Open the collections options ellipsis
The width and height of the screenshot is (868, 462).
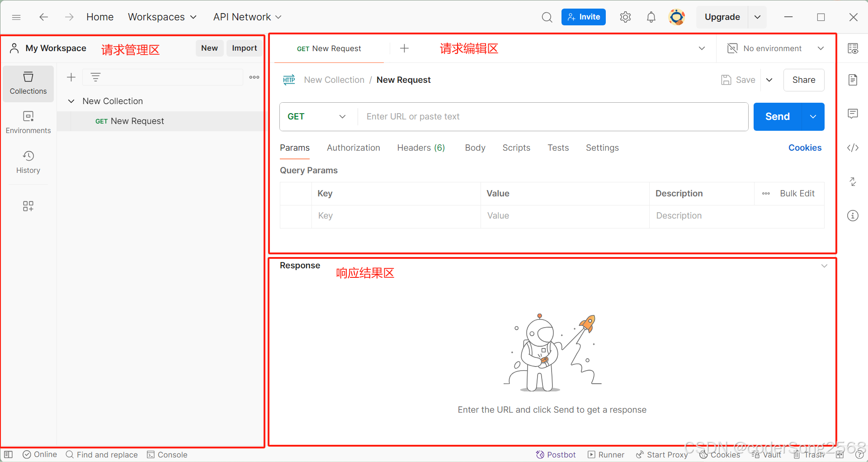pos(254,77)
